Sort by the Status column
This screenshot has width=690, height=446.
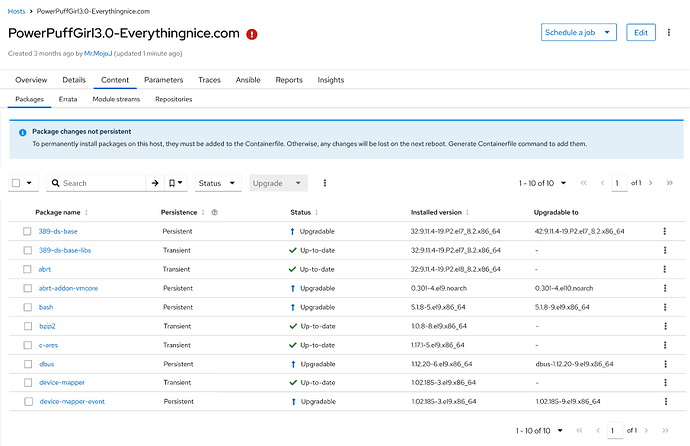316,212
